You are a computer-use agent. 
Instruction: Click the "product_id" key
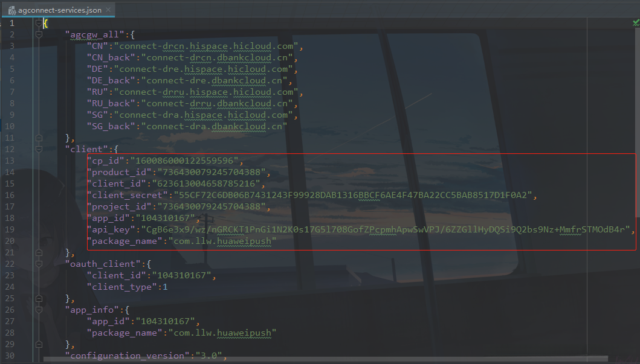tap(119, 172)
